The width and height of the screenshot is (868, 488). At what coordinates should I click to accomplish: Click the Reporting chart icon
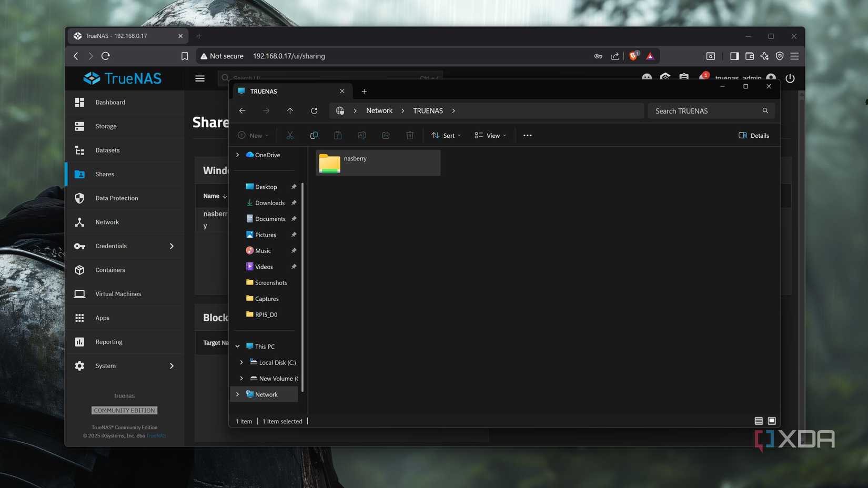click(79, 342)
